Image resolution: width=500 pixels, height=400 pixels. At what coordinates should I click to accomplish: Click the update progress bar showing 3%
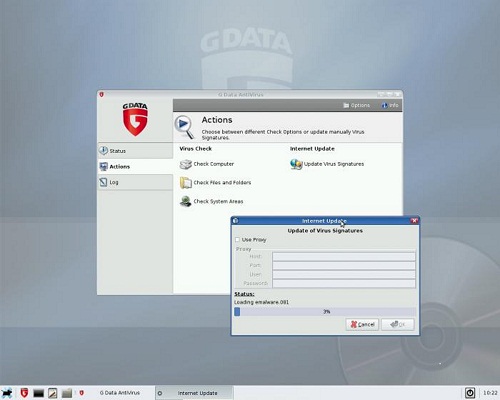(x=325, y=312)
